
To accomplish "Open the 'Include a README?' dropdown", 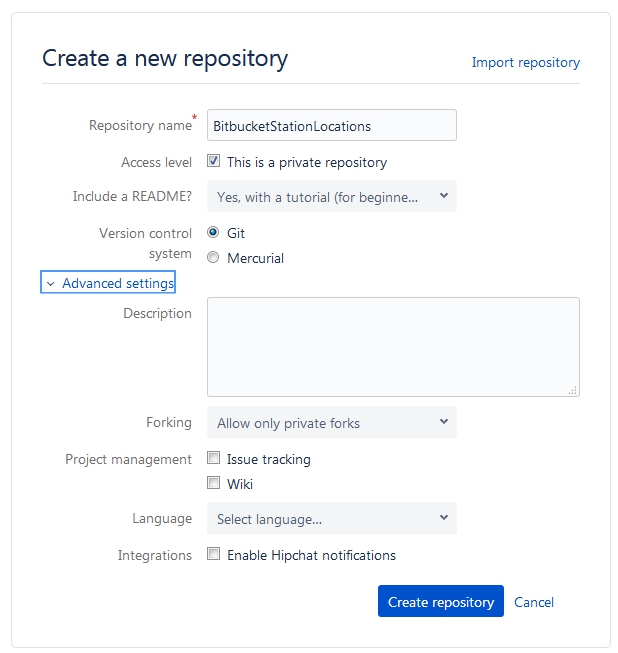I will tap(331, 197).
